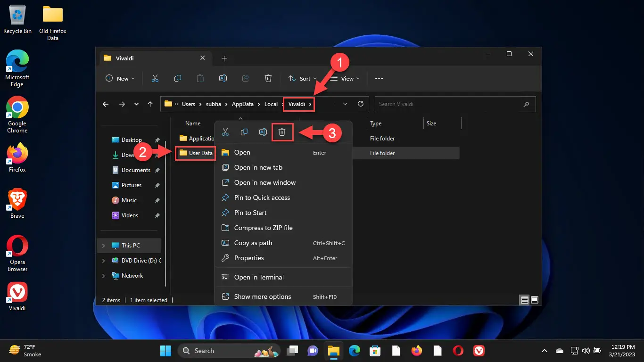This screenshot has width=644, height=362.
Task: Open Windows Start button on taskbar
Action: tap(166, 351)
